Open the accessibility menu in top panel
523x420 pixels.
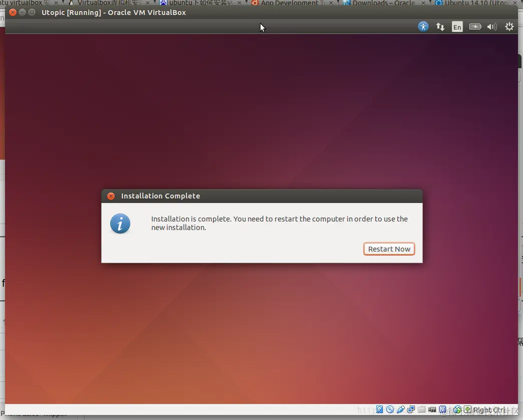coord(423,27)
